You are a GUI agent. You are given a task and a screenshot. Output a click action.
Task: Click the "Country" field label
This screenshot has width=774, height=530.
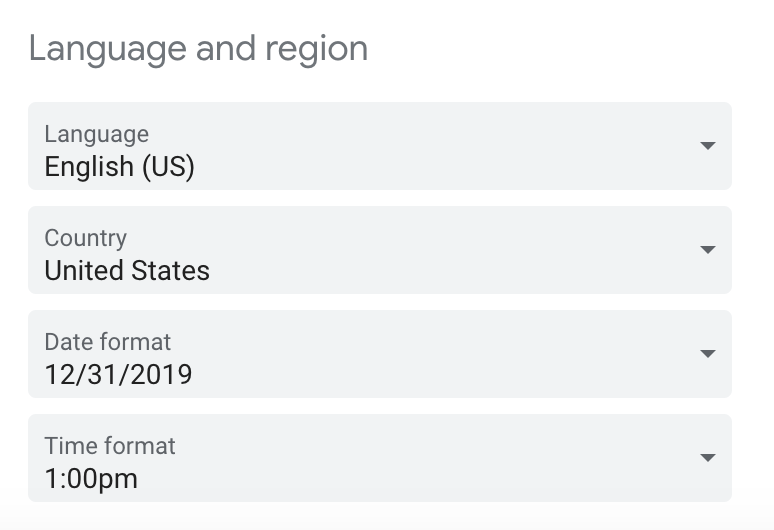coord(85,238)
